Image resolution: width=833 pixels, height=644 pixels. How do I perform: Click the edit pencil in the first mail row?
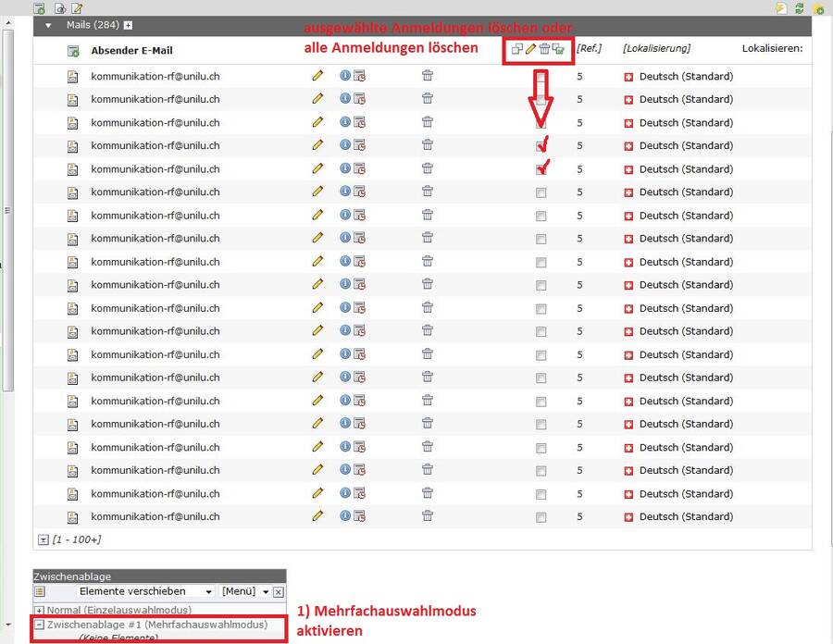pyautogui.click(x=317, y=75)
